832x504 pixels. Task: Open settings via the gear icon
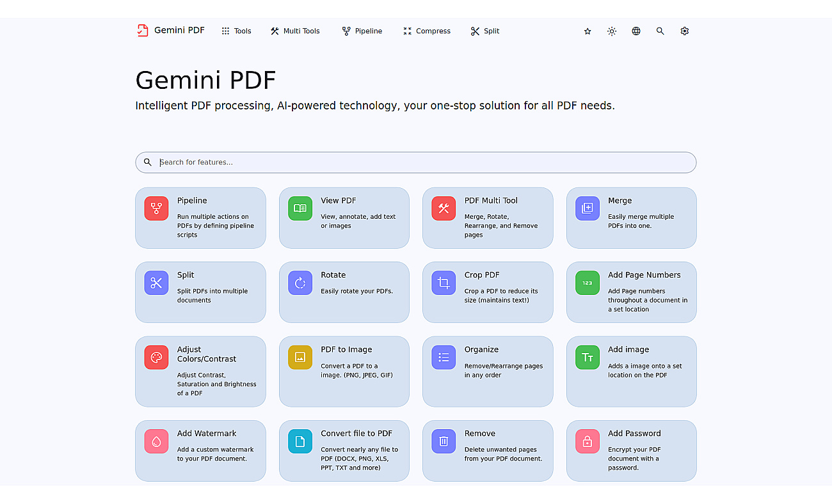coord(685,31)
